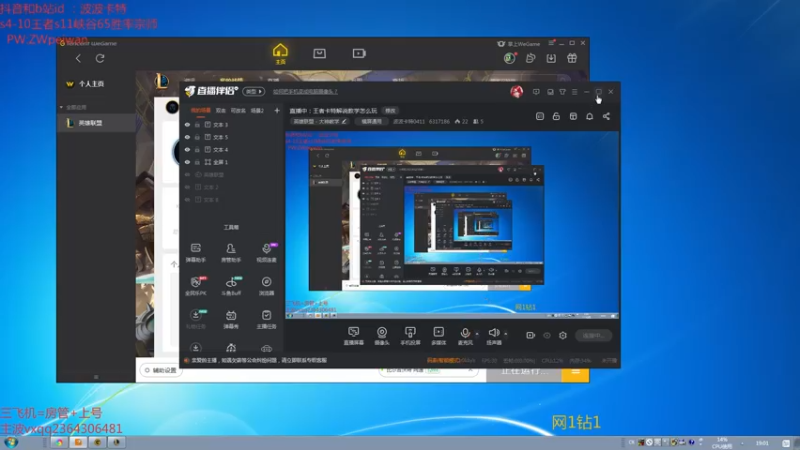This screenshot has width=800, height=450.
Task: Switch to the third scene tab
Action: [x=238, y=110]
